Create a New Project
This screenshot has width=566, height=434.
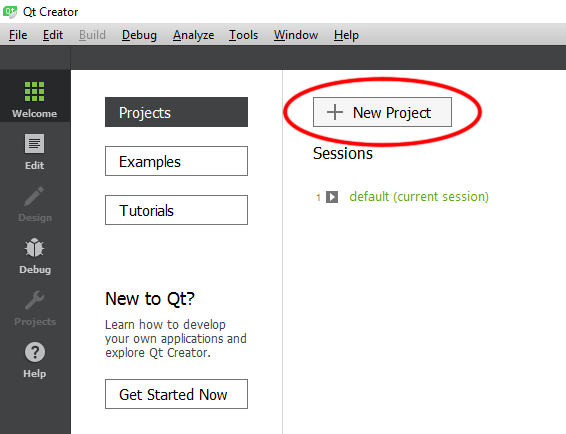tap(382, 112)
